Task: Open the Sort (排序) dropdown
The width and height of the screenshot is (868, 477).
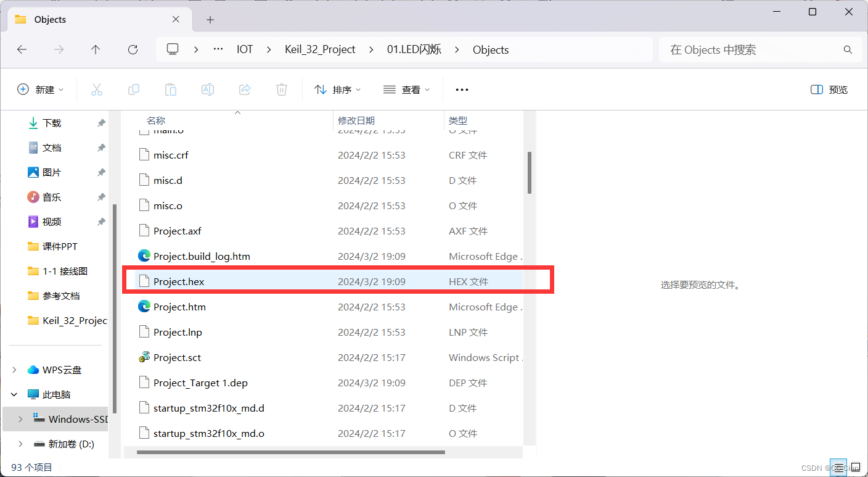Action: (x=337, y=89)
